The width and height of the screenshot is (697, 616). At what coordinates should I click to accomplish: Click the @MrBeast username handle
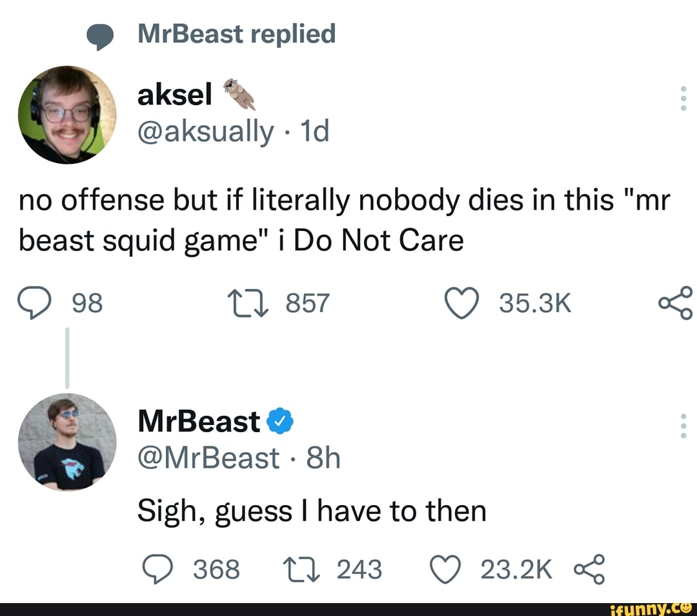207,458
